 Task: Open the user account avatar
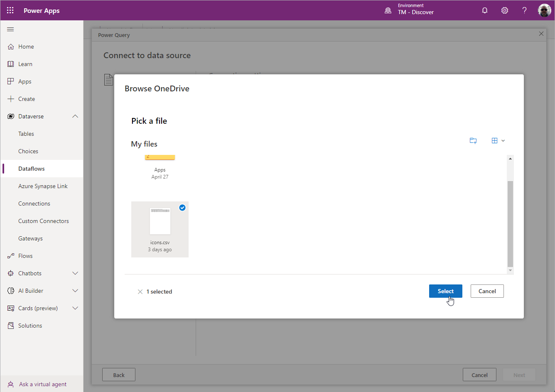[545, 10]
